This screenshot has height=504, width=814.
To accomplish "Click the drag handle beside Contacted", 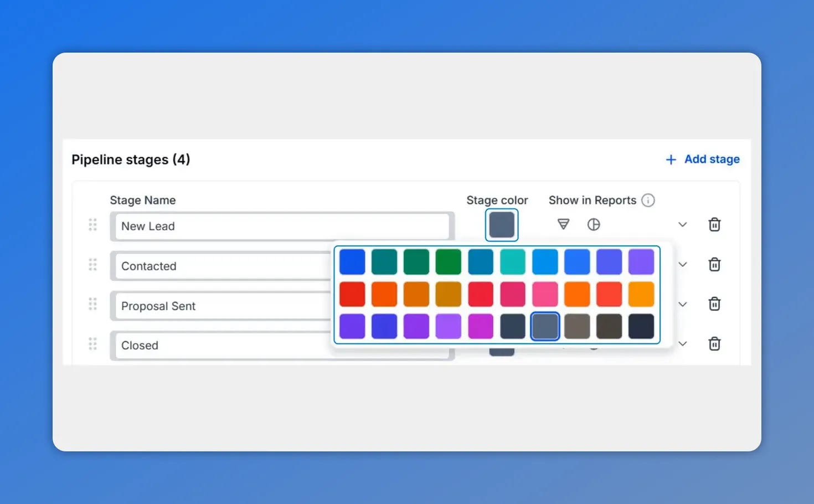I will 92,264.
